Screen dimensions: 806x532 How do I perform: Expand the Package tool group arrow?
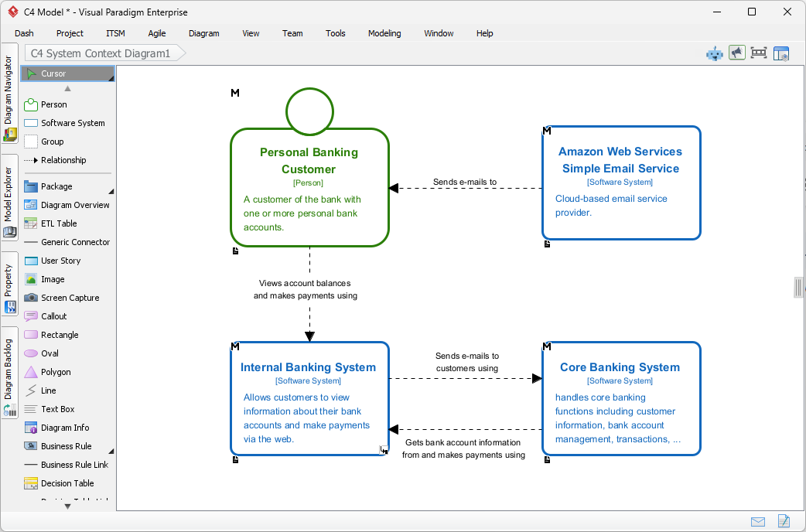point(111,191)
